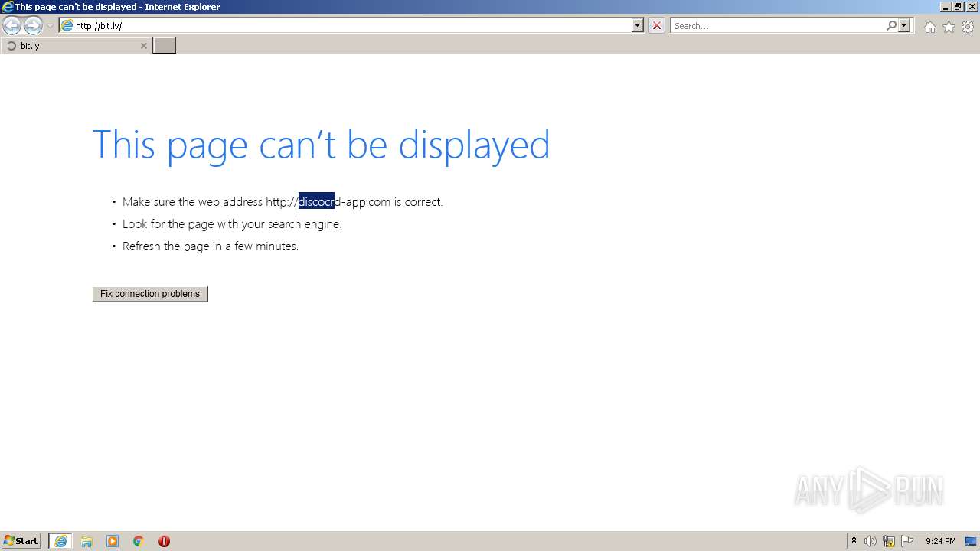The image size is (980, 551).
Task: Go back with the browser Back arrow
Action: click(11, 26)
